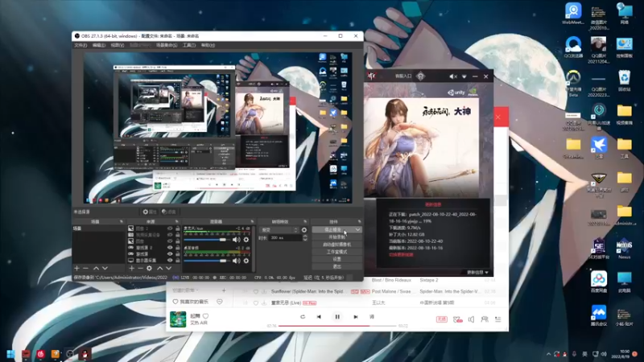Toggle visibility of 游戏源 2 source

(x=170, y=248)
